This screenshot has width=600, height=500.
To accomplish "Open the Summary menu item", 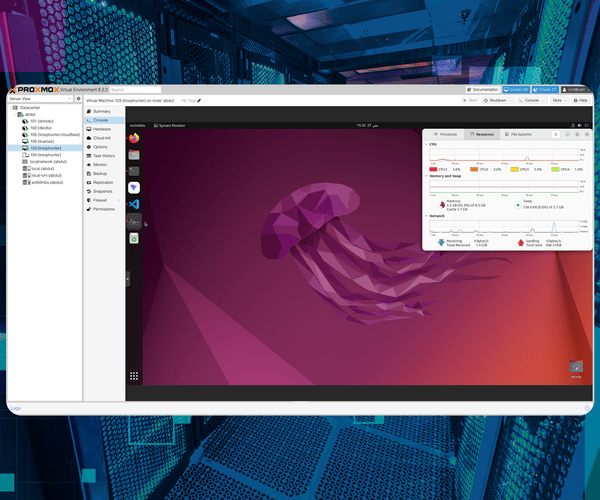I will tap(104, 111).
